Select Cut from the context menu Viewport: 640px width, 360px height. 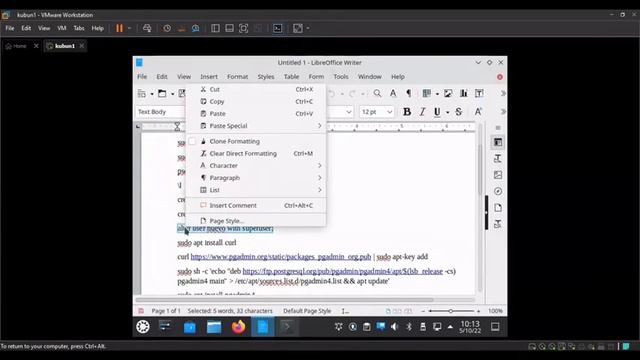pyautogui.click(x=256, y=89)
